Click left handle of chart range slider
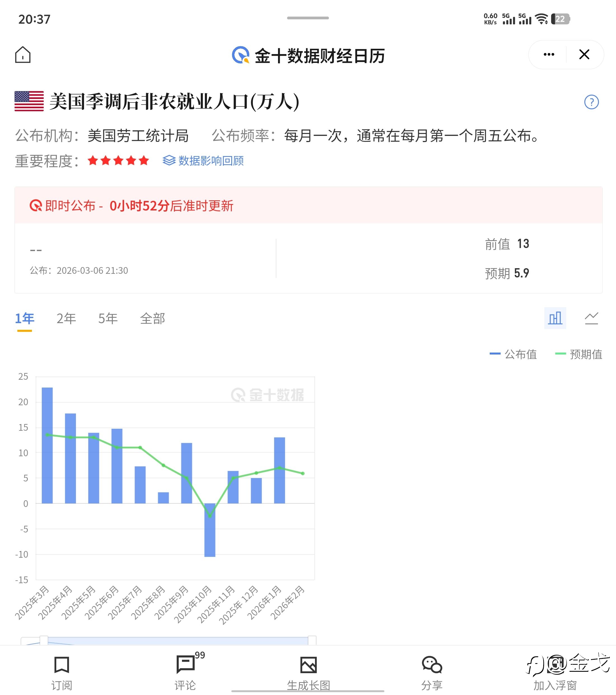 [44, 640]
